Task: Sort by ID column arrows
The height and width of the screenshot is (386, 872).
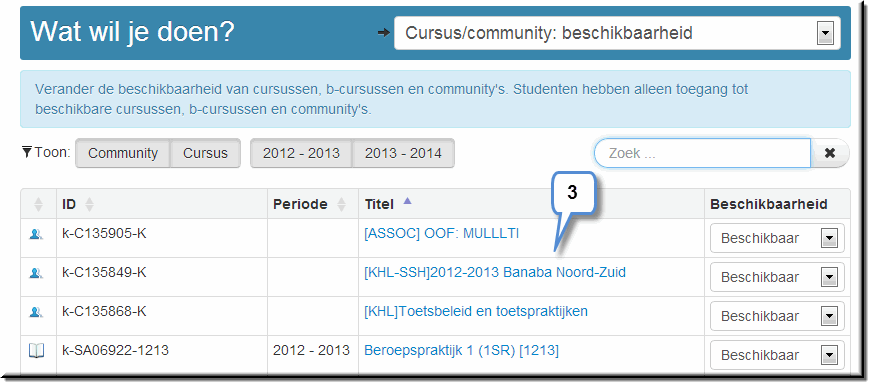Action: click(89, 204)
